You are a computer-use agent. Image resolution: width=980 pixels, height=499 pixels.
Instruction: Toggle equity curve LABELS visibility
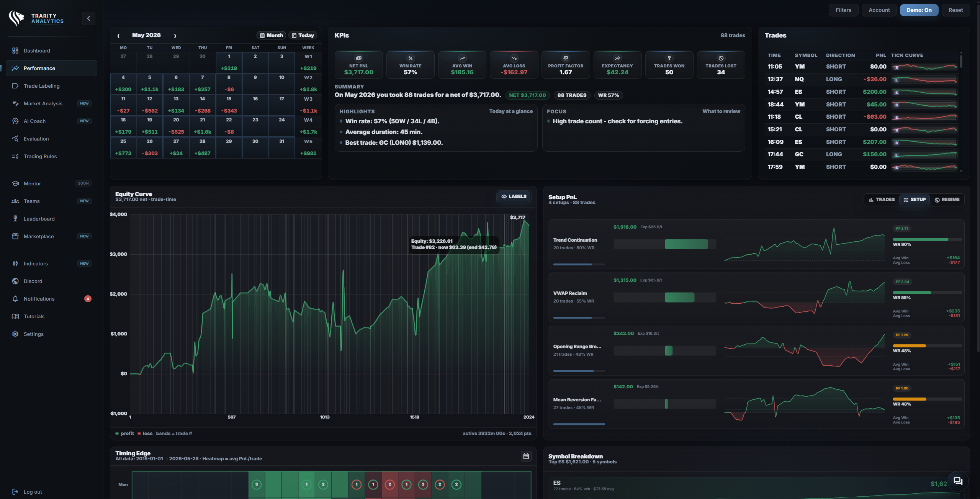pos(514,196)
